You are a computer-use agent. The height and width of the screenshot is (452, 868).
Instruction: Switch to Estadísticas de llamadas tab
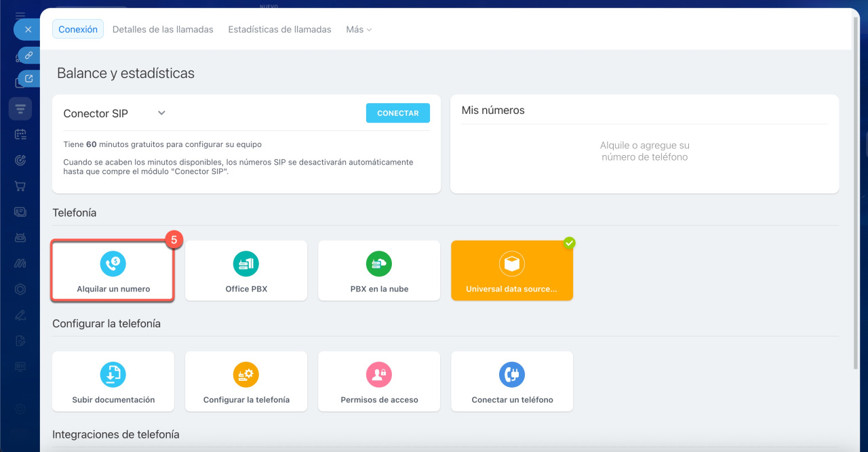click(279, 30)
